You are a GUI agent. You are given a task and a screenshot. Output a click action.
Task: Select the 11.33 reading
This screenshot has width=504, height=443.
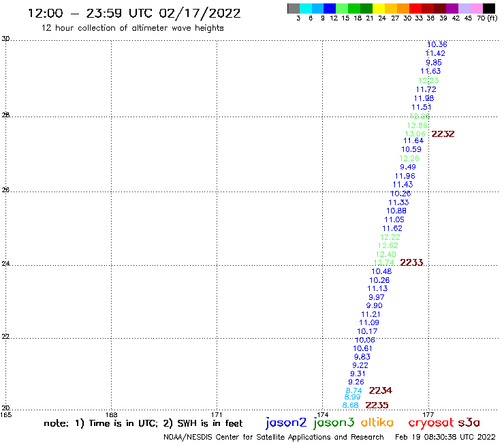point(398,202)
